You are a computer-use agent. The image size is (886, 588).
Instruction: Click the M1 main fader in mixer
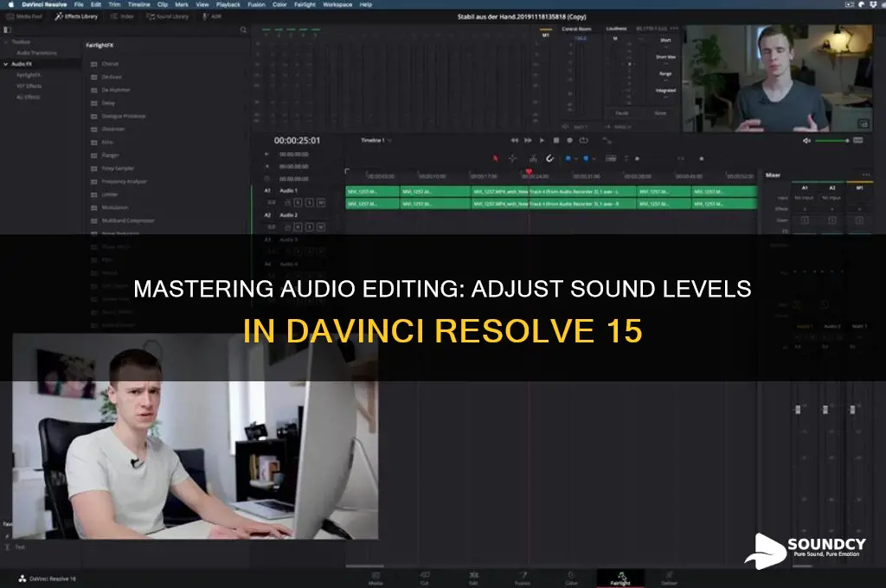point(852,409)
